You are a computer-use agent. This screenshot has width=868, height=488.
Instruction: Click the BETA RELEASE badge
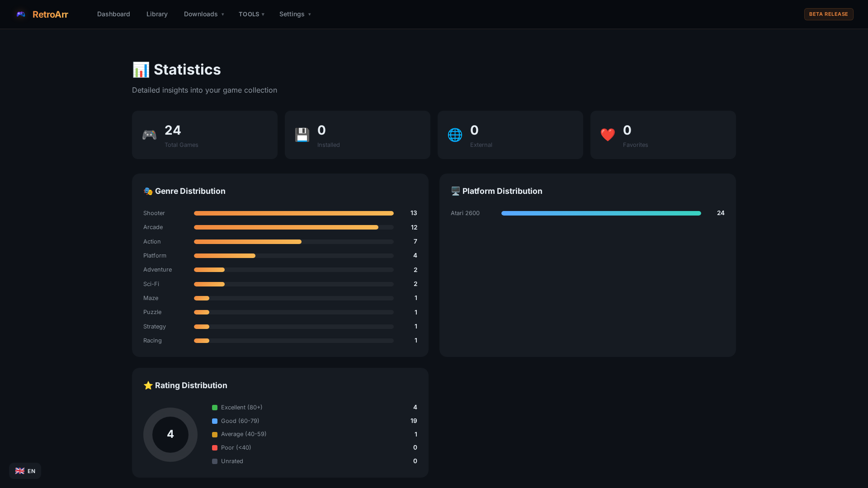tap(828, 14)
